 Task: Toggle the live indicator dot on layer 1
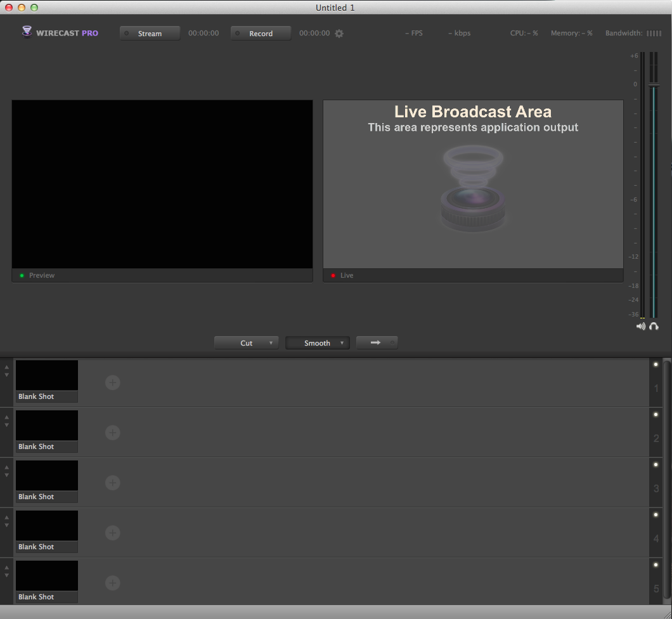click(x=656, y=364)
